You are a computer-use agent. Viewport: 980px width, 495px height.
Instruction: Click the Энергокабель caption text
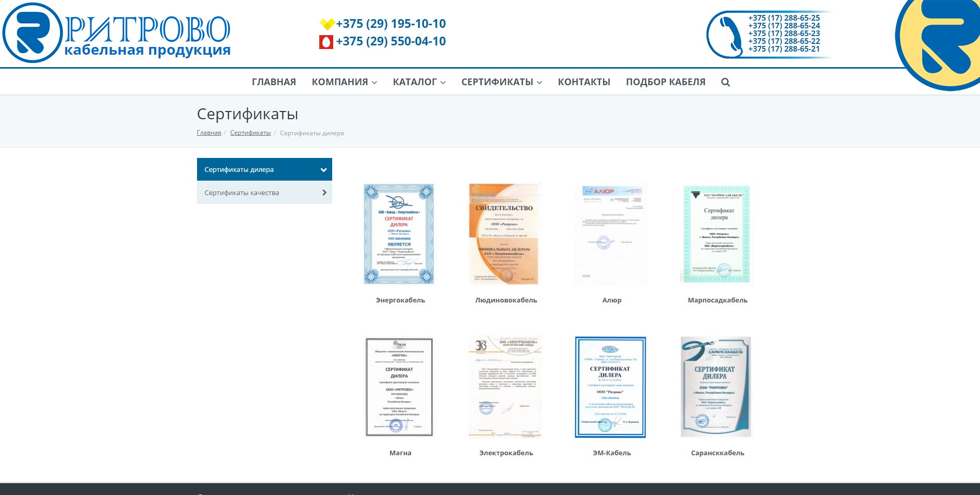click(x=400, y=300)
